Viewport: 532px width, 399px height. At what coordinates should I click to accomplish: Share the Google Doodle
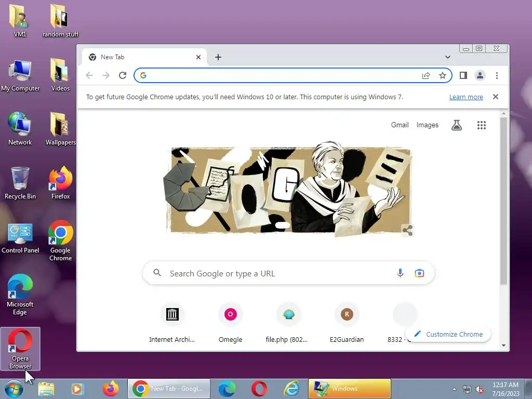407,230
